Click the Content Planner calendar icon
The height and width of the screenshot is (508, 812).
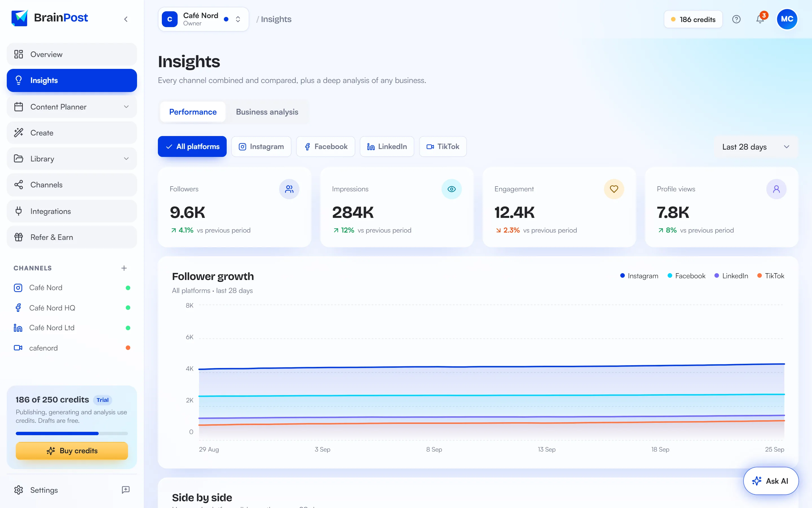(19, 107)
